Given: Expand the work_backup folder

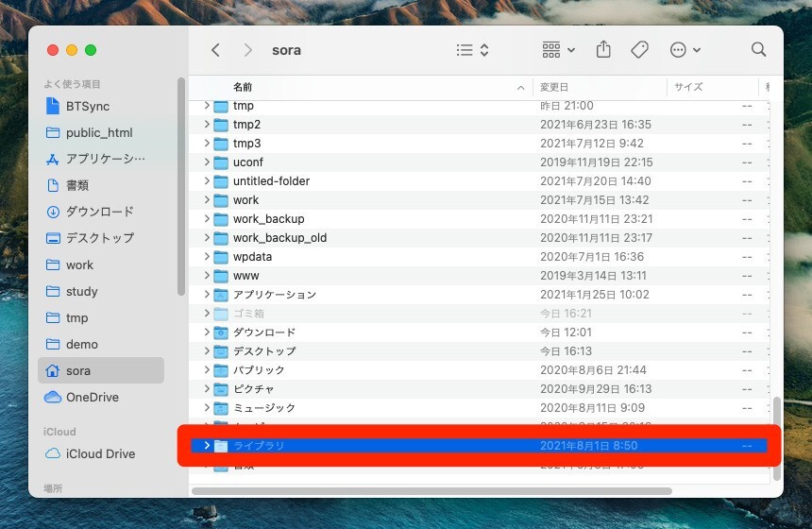Looking at the screenshot, I should pyautogui.click(x=207, y=218).
